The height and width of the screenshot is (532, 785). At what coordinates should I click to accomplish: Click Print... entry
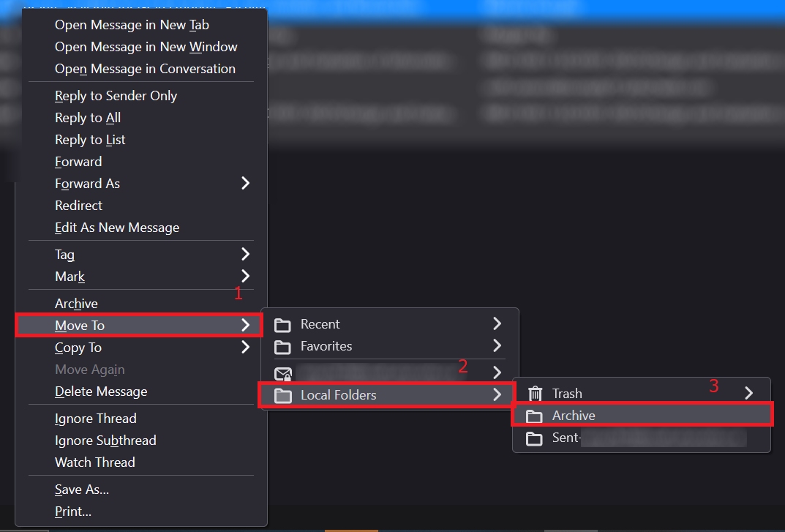pos(141,512)
